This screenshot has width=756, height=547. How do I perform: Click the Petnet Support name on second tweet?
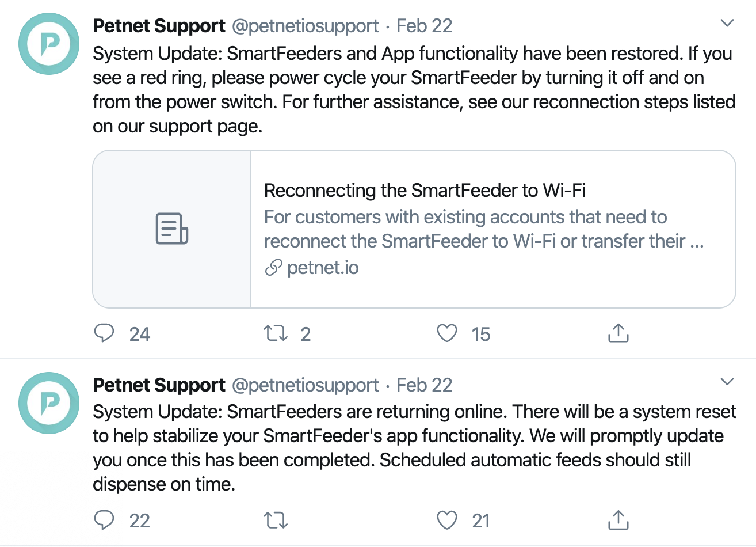click(159, 385)
